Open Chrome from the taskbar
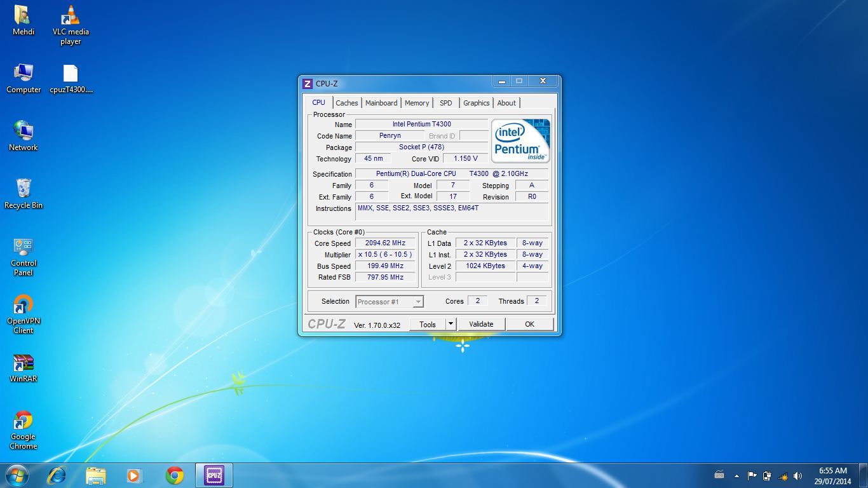Image resolution: width=868 pixels, height=488 pixels. 175,475
